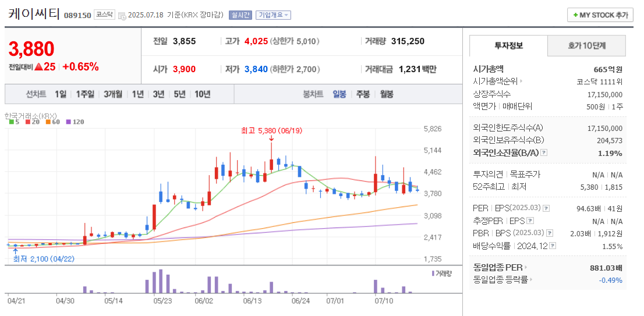Click the blue arrow above 최저 2,100 label
Viewport: 644px width, 316px height.
16,251
